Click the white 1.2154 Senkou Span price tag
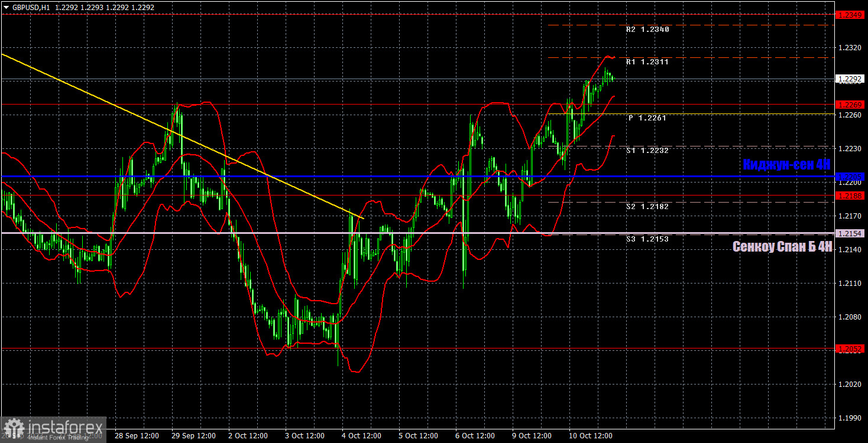 [850, 233]
